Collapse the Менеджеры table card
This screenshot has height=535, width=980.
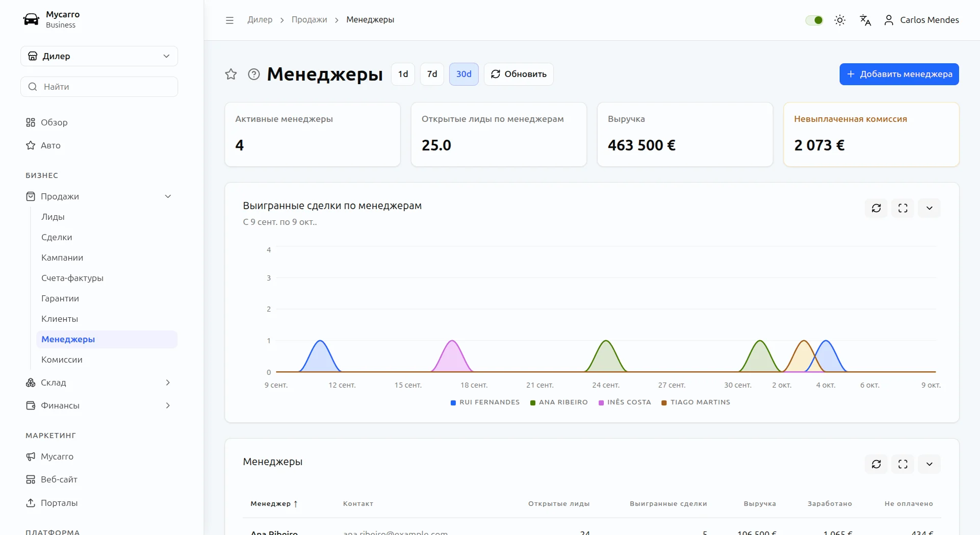[930, 464]
